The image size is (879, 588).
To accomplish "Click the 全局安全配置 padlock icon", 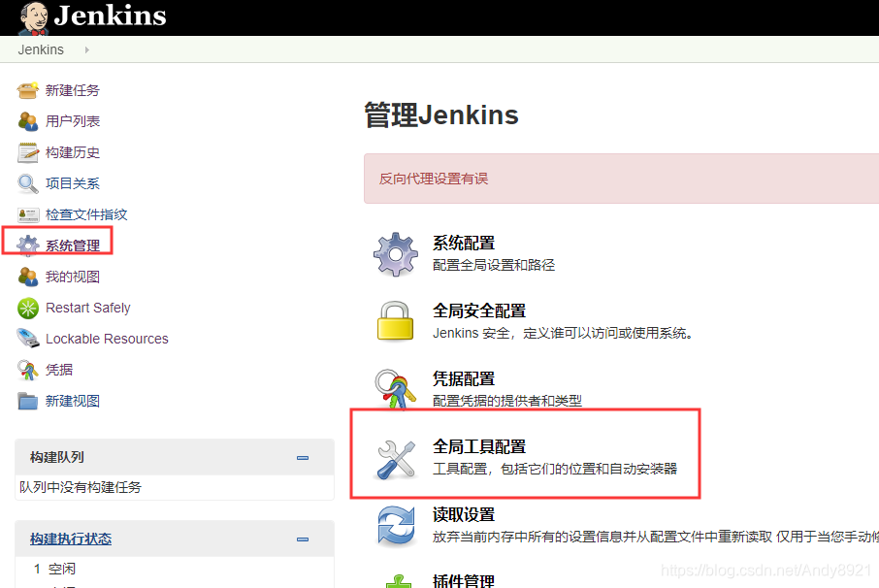I will (x=395, y=320).
